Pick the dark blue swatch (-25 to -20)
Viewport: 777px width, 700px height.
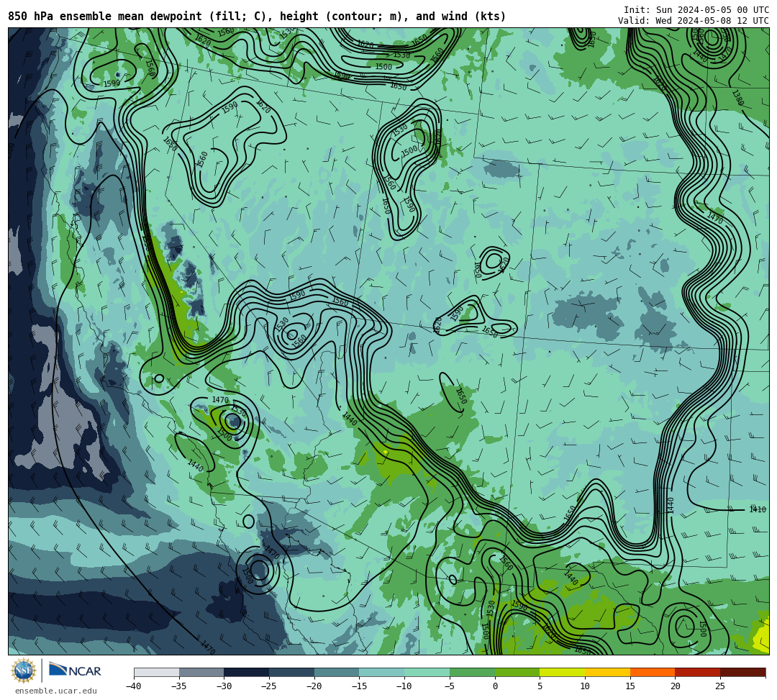tap(292, 672)
